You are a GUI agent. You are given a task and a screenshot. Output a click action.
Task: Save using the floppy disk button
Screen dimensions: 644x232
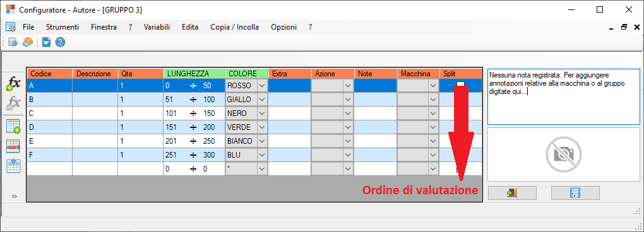pyautogui.click(x=575, y=193)
